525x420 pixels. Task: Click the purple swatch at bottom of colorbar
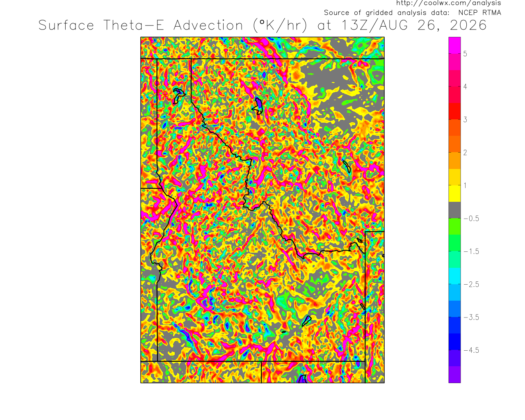[454, 374]
